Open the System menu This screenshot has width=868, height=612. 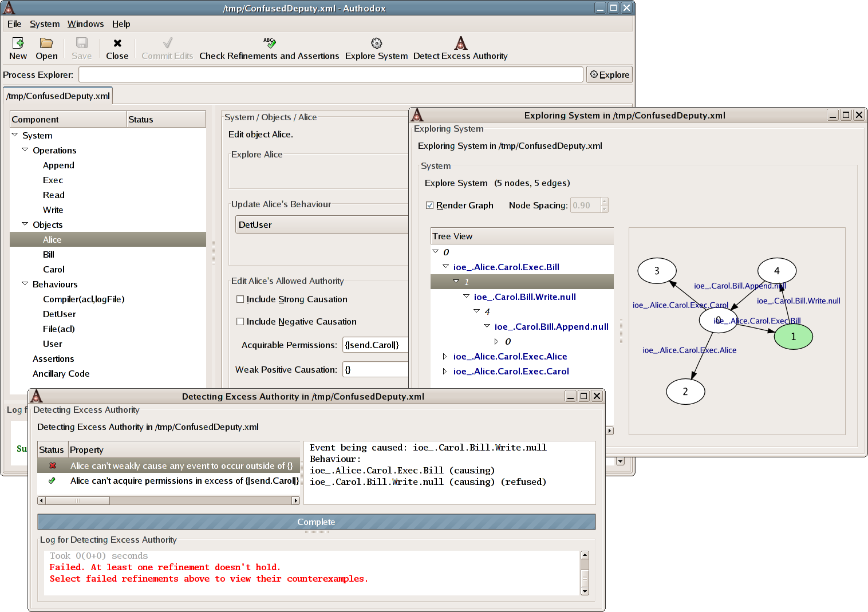coord(45,23)
